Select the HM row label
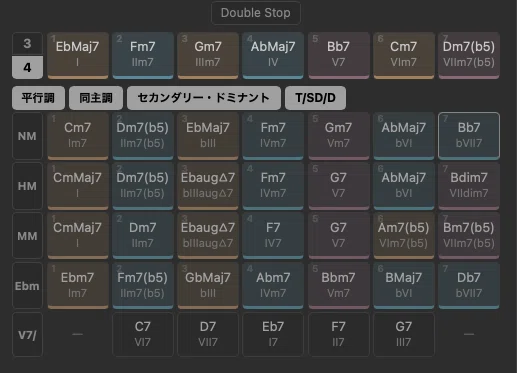Image resolution: width=517 pixels, height=373 pixels. 27,186
